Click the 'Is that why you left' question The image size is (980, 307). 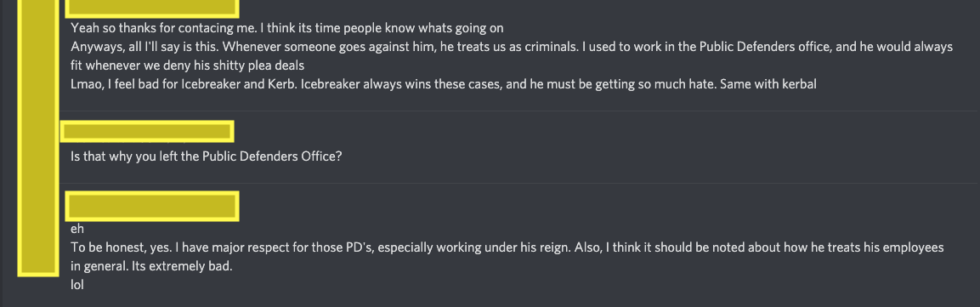coord(207,156)
